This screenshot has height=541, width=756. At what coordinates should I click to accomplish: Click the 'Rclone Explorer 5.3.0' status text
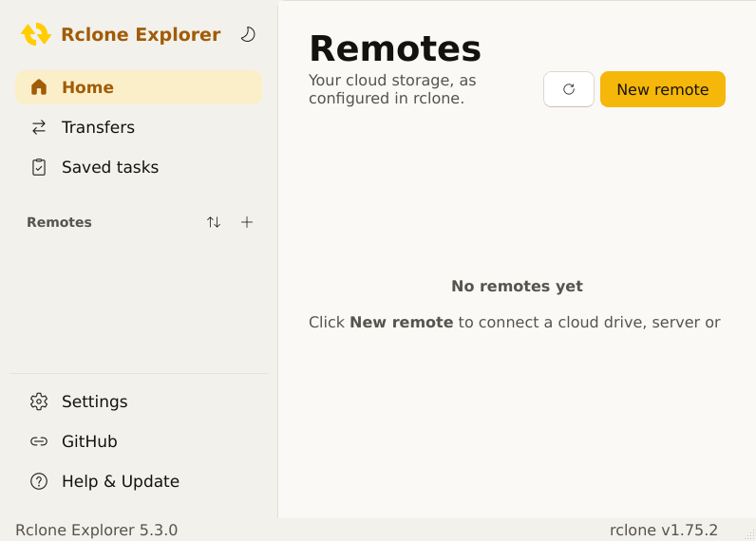[97, 530]
